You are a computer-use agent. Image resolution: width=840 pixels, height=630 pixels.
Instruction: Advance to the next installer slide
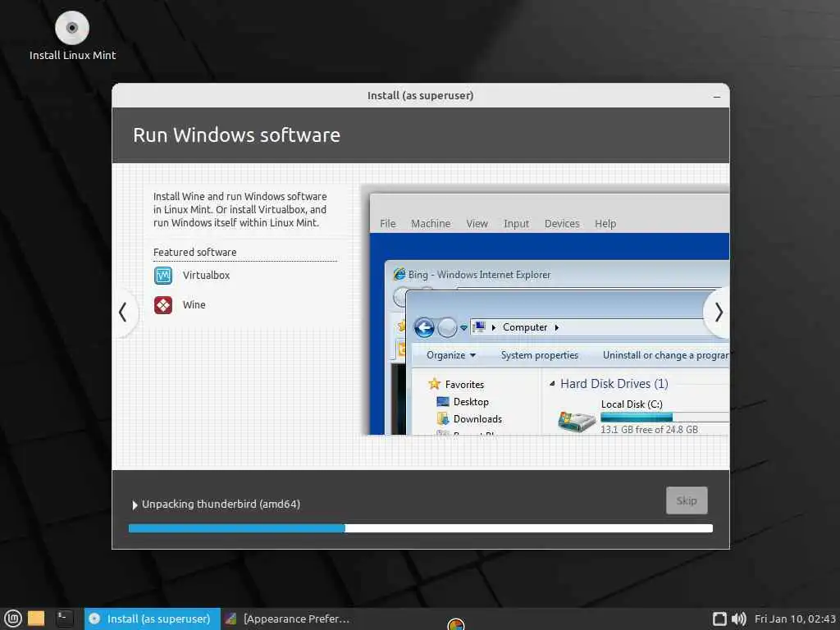coord(718,313)
